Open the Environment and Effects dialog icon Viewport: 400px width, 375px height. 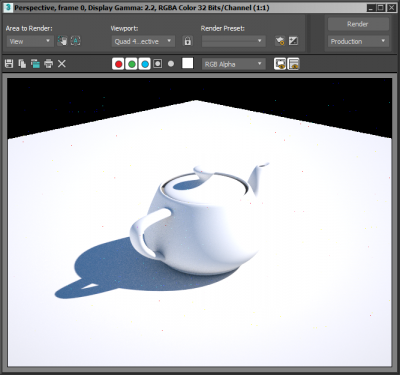click(293, 41)
